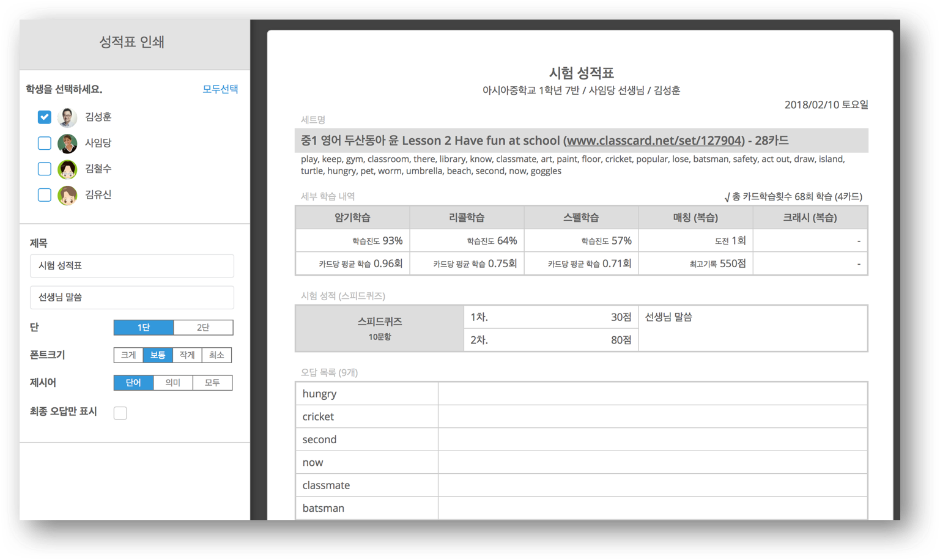Viewport: 940px width, 560px height.
Task: Click the 모두선택 link
Action: (220, 89)
